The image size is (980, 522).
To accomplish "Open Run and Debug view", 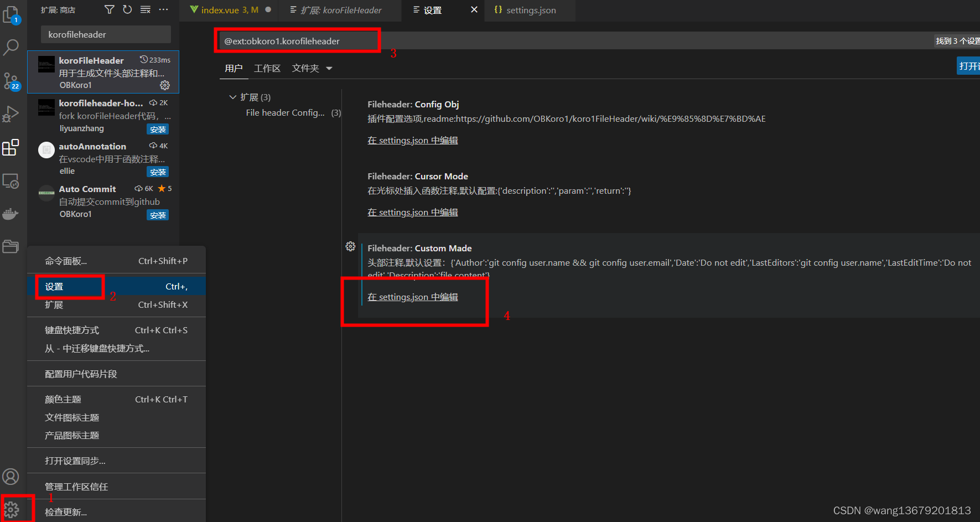I will pos(11,114).
